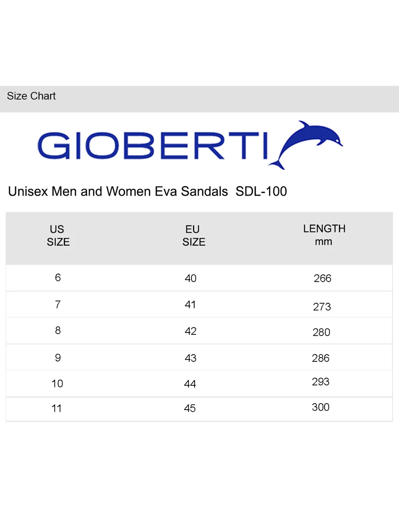Select EU size 43 cell
This screenshot has width=399, height=532.
coord(191,358)
